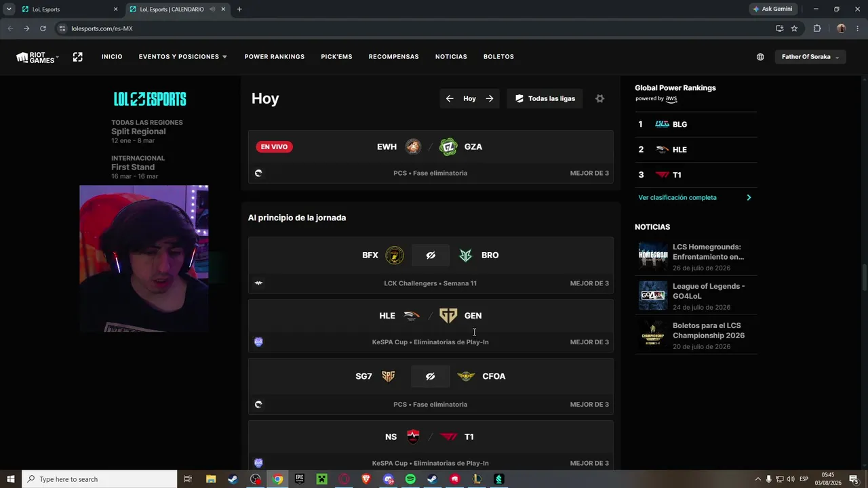Screen dimensions: 868x488
Task: Click the GZA team logo
Action: coord(448,147)
